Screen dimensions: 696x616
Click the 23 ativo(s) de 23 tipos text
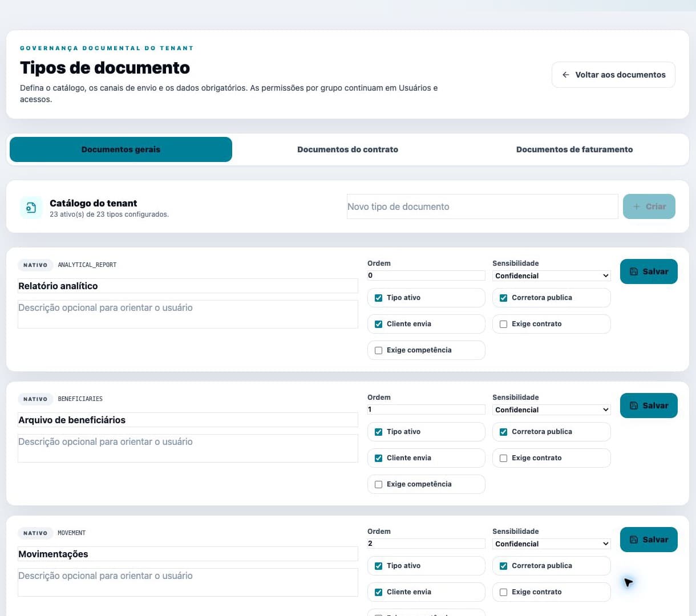pyautogui.click(x=109, y=214)
